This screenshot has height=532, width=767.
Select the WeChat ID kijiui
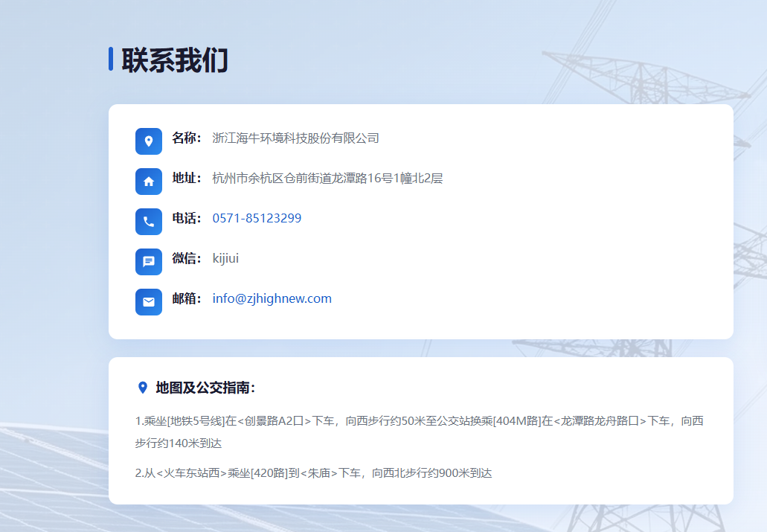pyautogui.click(x=225, y=258)
